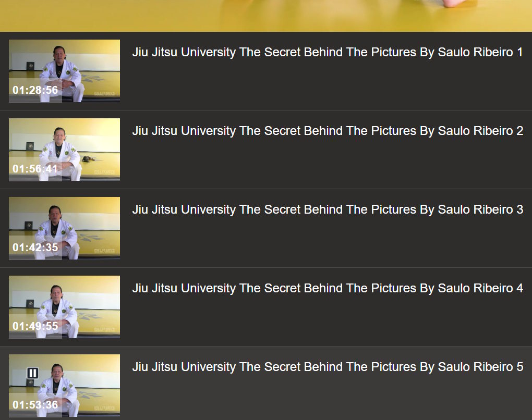This screenshot has width=532, height=420.
Task: Click the dog lying on the mat in the part 2 thumbnail
Action: click(88, 158)
